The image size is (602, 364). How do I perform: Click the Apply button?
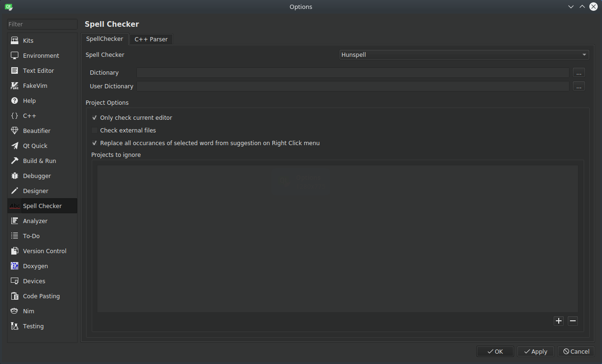(x=535, y=351)
